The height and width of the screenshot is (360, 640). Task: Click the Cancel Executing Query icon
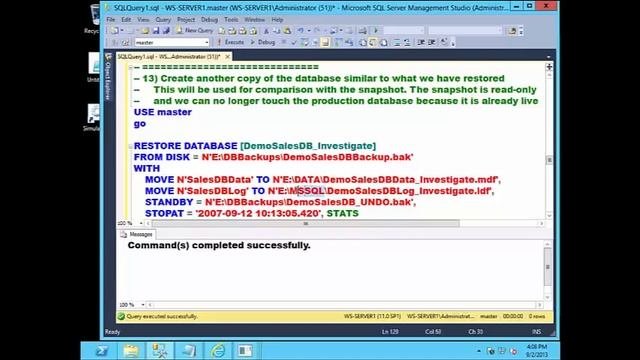coord(284,42)
